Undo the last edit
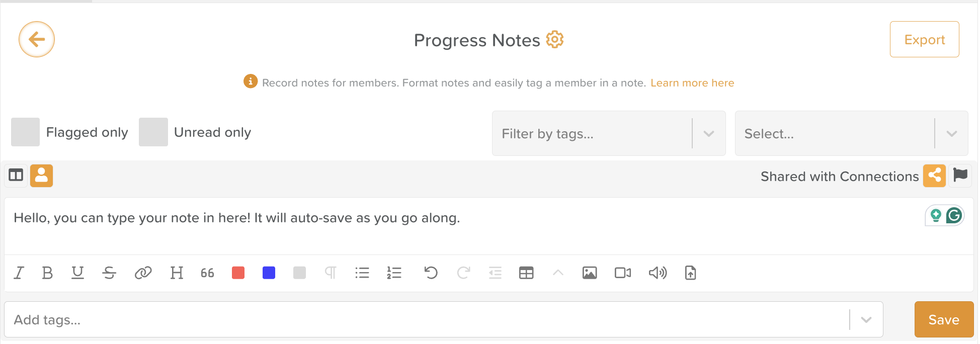This screenshot has width=980, height=344. click(x=431, y=273)
